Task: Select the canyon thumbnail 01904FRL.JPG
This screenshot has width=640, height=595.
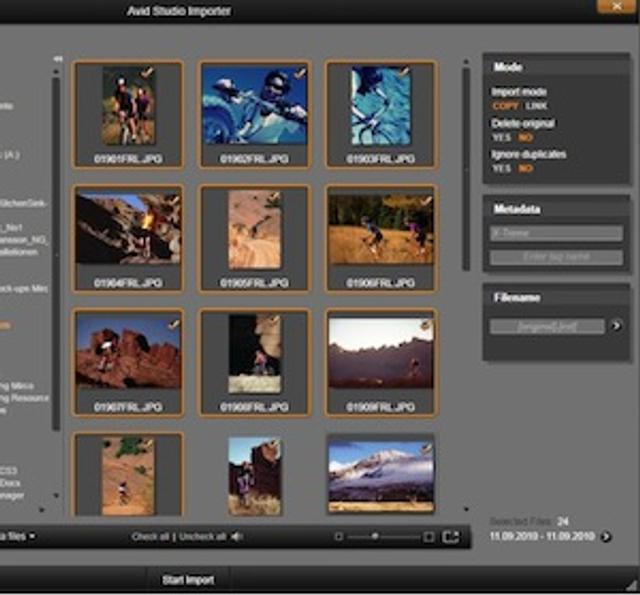Action: pyautogui.click(x=128, y=239)
